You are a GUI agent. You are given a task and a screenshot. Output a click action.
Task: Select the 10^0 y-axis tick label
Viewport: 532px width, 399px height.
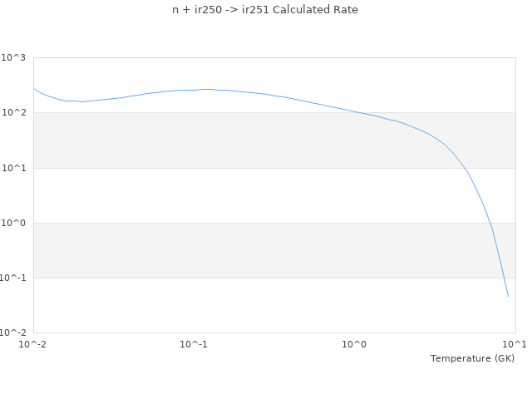coord(14,223)
